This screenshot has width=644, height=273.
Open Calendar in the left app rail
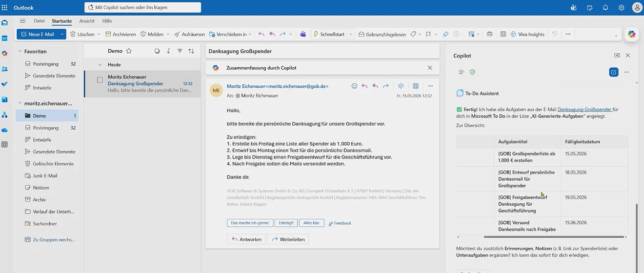(4, 38)
